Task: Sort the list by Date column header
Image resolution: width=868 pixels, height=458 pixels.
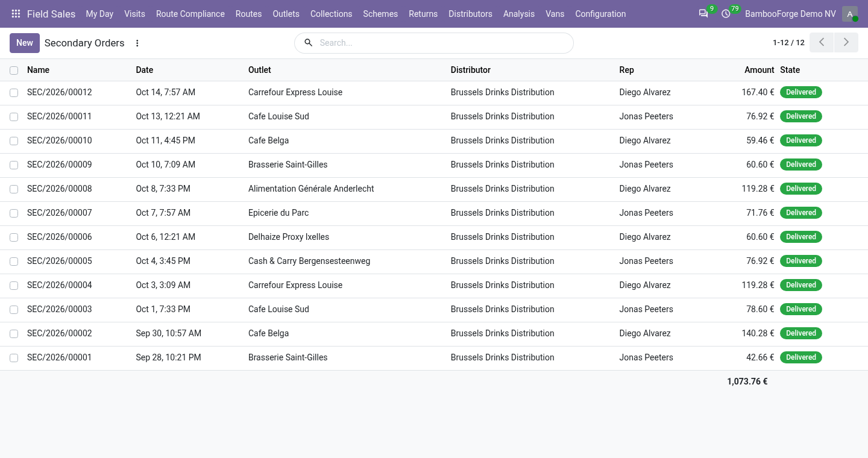Action: (x=145, y=70)
